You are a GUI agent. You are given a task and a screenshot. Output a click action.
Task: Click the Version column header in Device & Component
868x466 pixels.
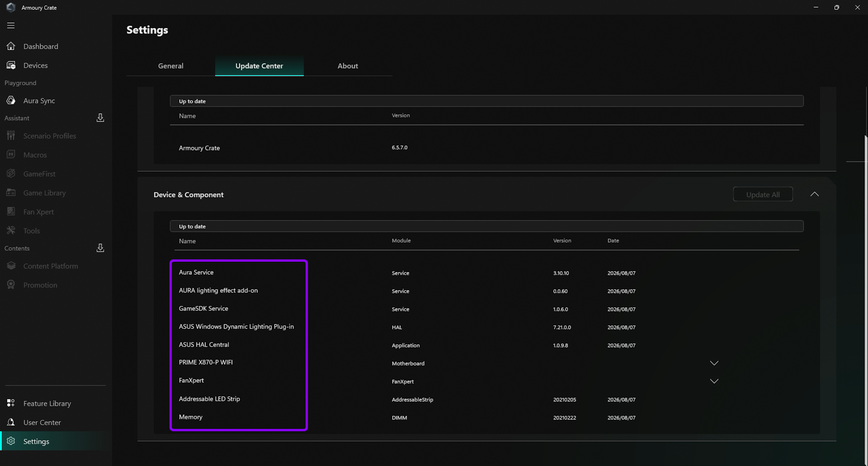click(x=562, y=241)
